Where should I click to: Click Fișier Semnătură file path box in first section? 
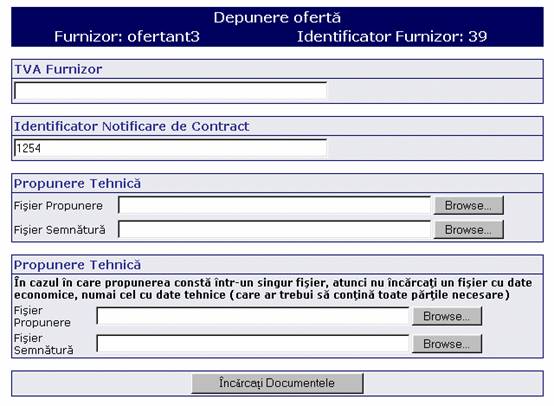(x=275, y=230)
